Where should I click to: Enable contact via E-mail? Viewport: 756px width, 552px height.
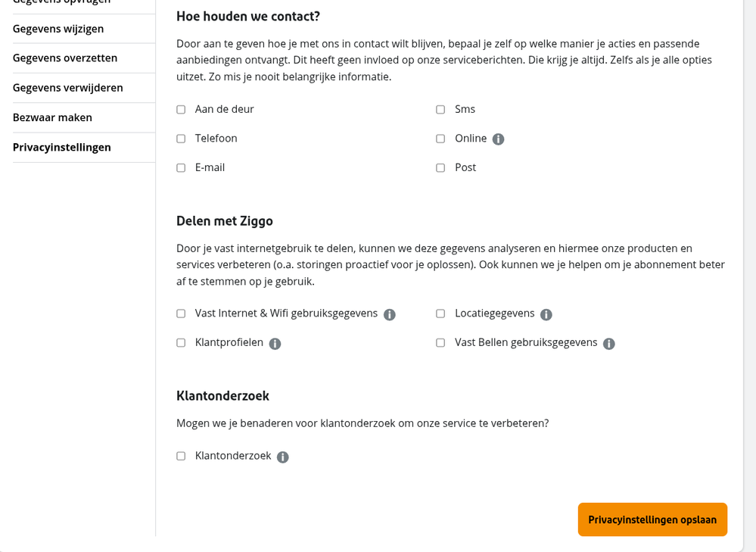coord(180,167)
